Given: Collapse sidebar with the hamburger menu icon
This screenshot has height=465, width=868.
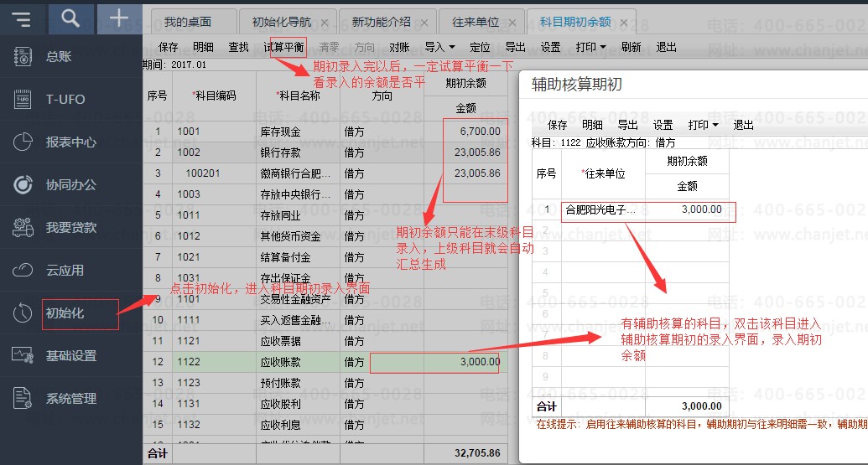Looking at the screenshot, I should point(22,19).
